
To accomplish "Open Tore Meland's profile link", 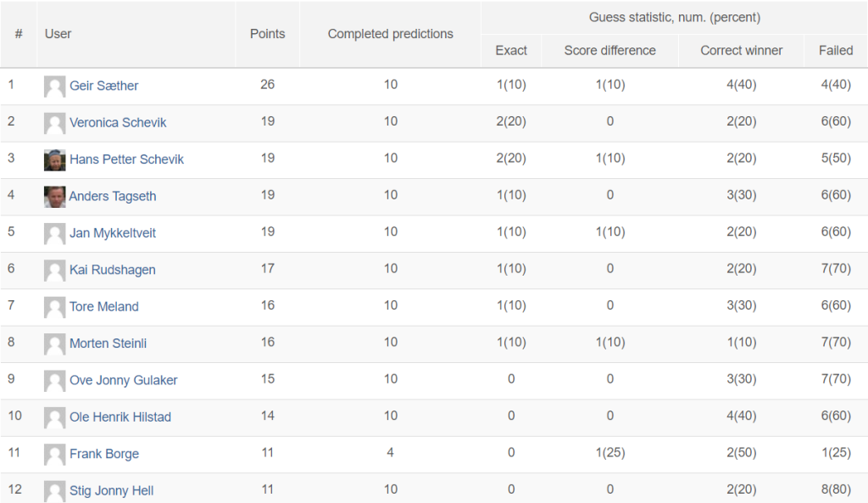I will pos(103,306).
